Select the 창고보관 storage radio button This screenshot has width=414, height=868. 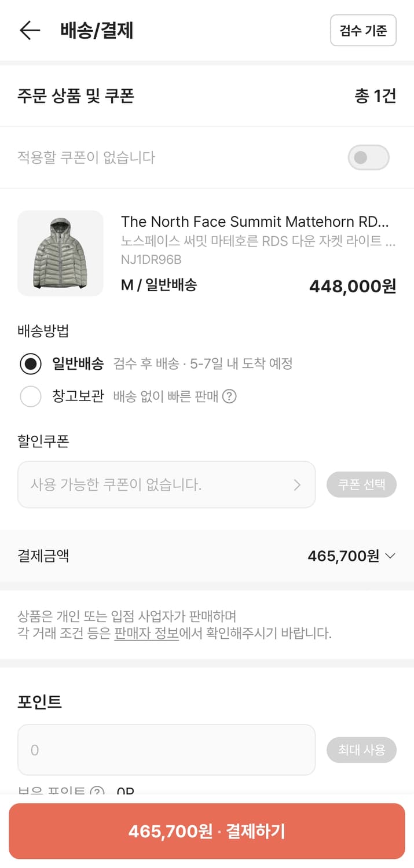[x=31, y=397]
